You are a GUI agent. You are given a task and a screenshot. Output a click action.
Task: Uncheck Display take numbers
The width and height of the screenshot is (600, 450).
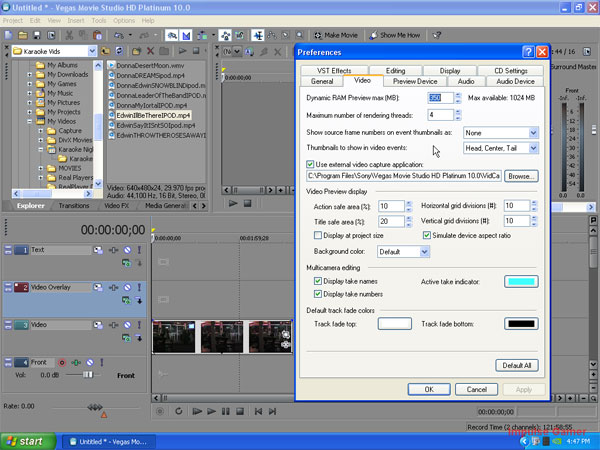click(318, 294)
